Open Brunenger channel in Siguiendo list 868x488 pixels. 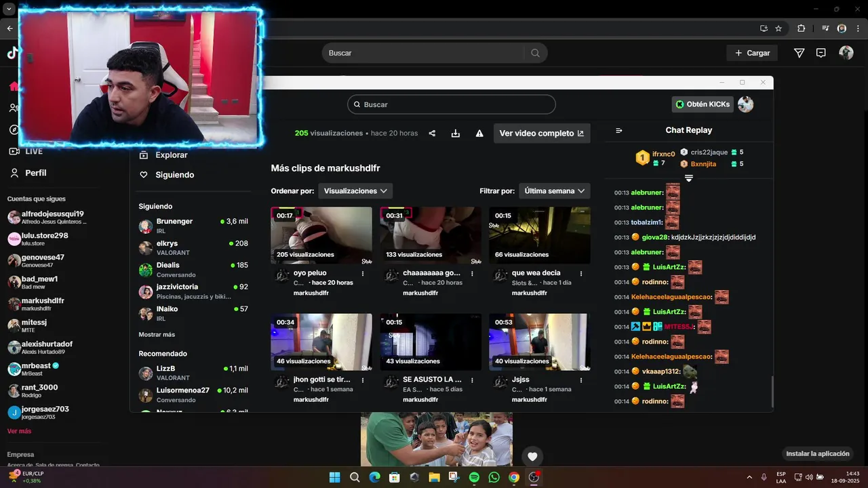coord(193,226)
